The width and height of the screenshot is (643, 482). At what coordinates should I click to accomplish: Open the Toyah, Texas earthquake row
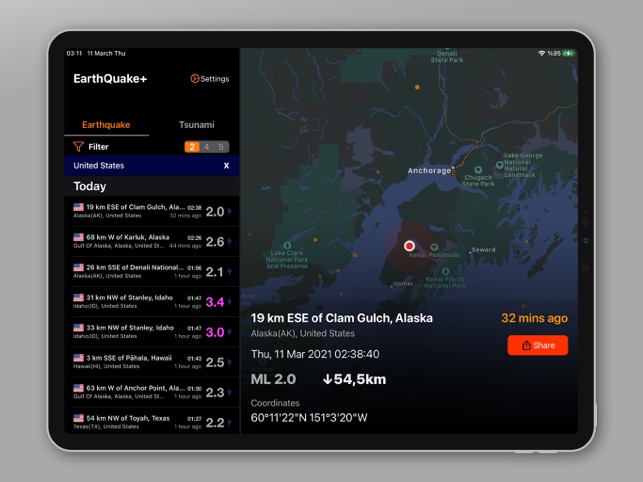click(x=152, y=421)
